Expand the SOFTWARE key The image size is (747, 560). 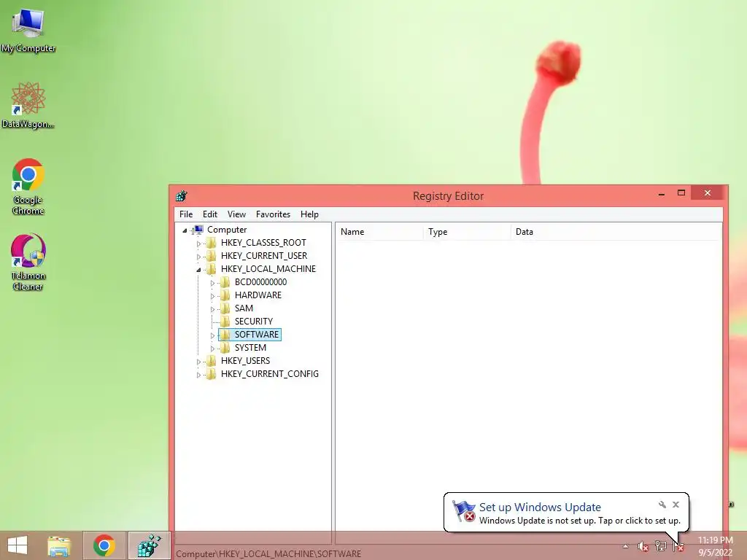coord(212,335)
